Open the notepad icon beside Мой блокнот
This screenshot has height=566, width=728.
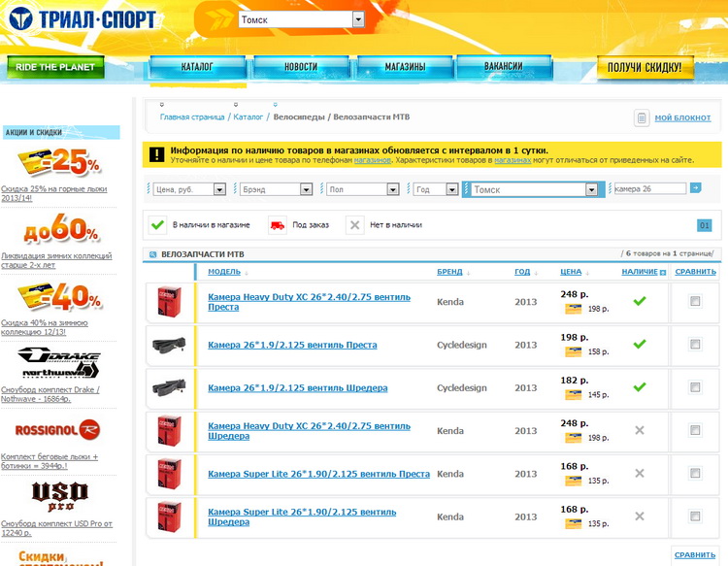(642, 117)
